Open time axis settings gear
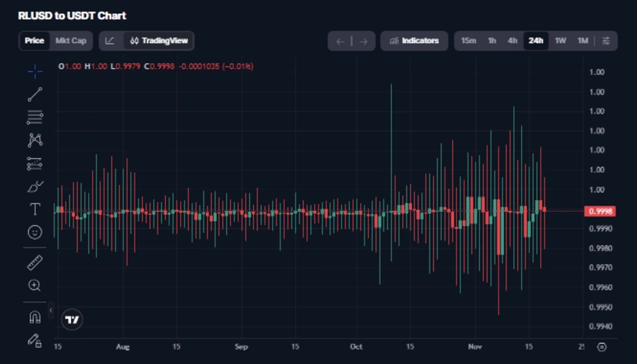The image size is (637, 364). pos(602,347)
